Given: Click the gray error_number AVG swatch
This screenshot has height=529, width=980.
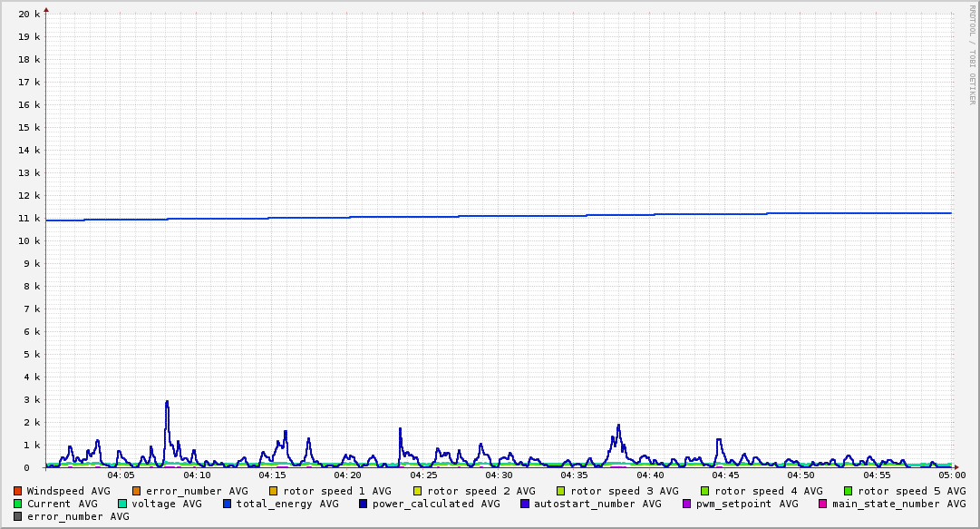Looking at the screenshot, I should click(18, 516).
